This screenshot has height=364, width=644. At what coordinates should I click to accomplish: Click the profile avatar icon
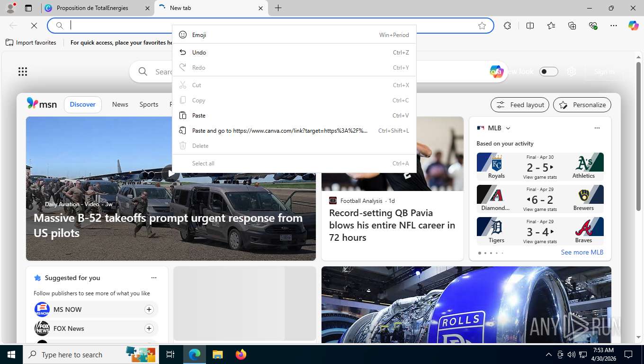(10, 8)
